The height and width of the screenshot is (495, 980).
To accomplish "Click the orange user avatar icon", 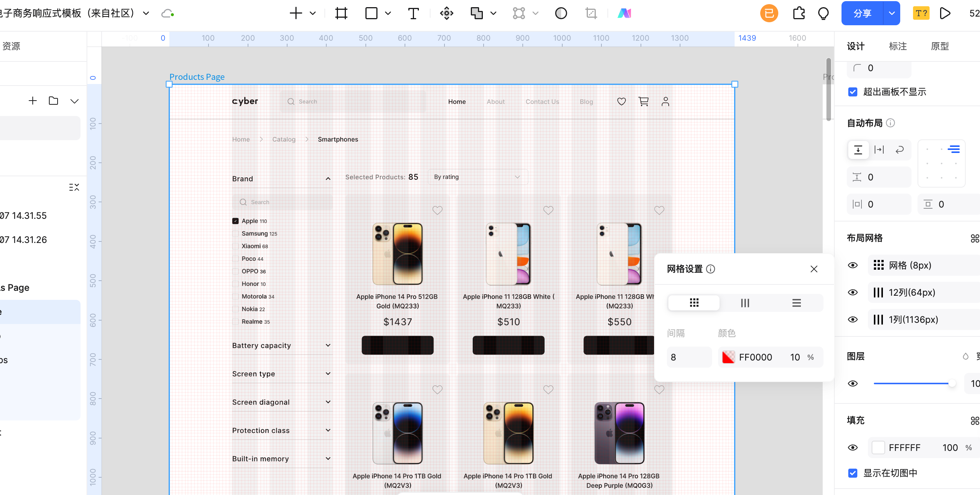I will pos(769,14).
